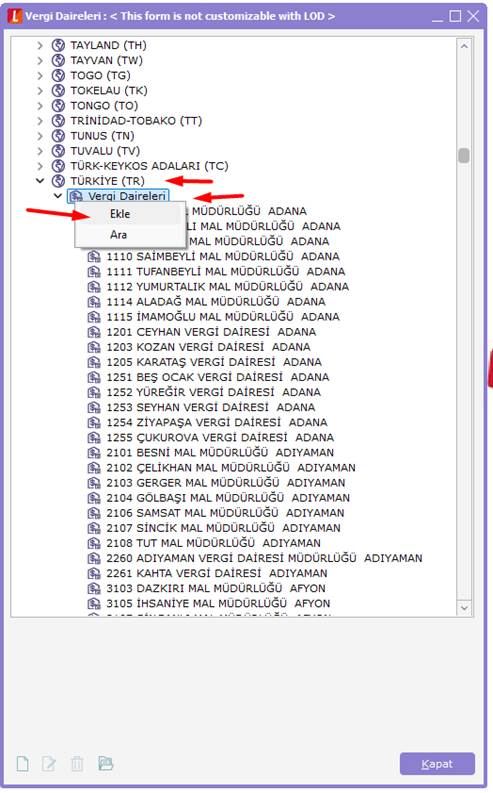
Task: Click the globe icon beside TÜRK-KEYKOS ADALARI
Action: [x=59, y=166]
